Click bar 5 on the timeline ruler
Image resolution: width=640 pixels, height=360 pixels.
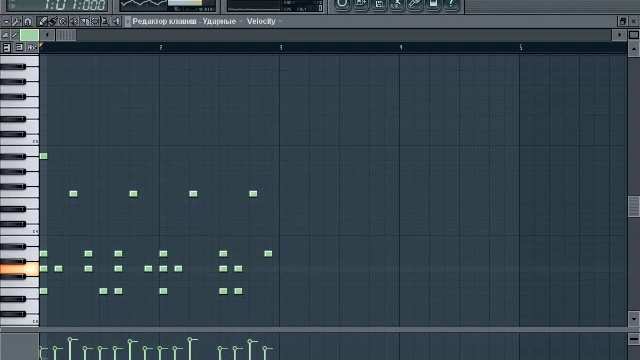(520, 48)
